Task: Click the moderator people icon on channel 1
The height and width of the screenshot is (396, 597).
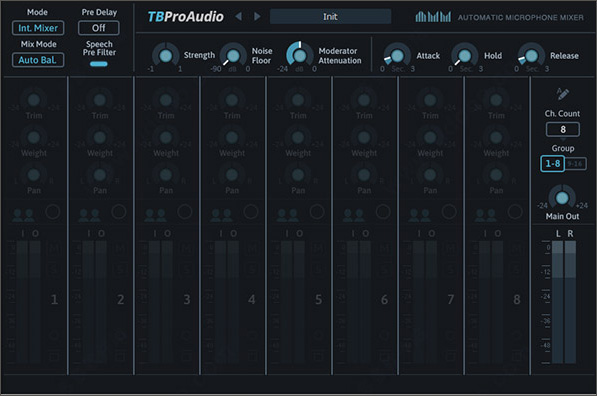Action: pyautogui.click(x=23, y=215)
